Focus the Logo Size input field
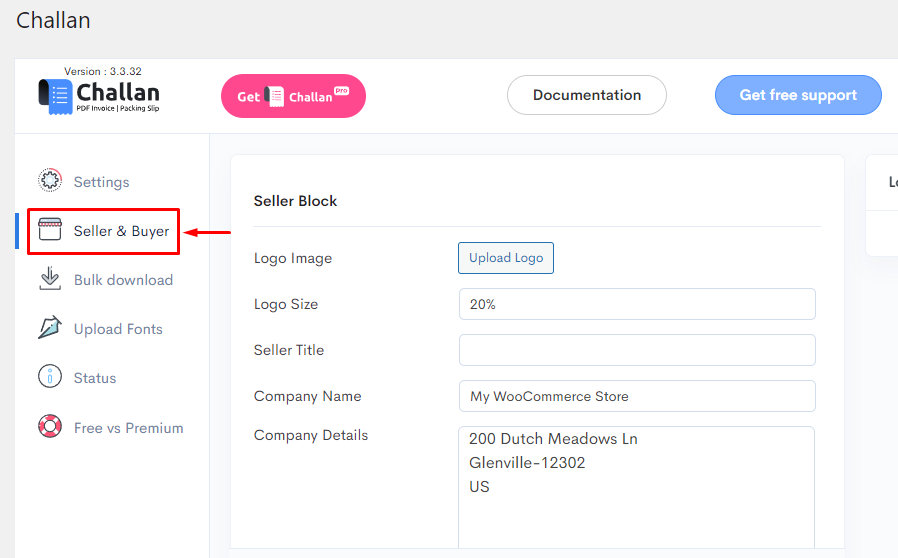 tap(637, 304)
